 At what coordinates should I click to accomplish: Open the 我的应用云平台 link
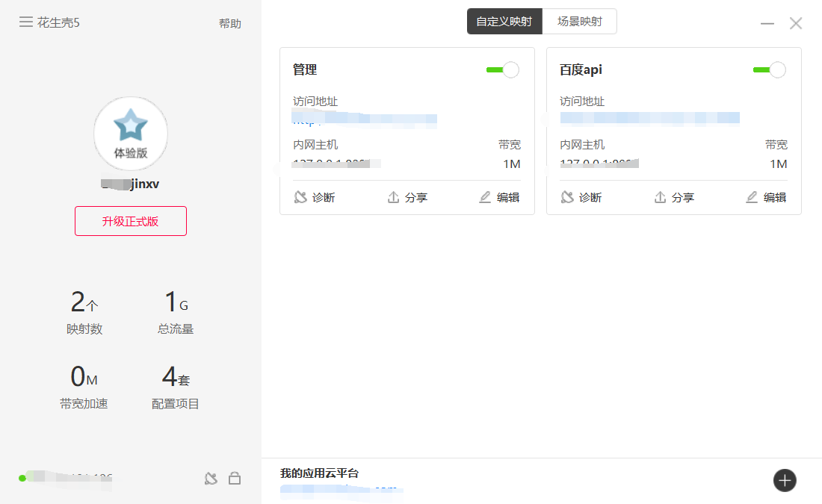click(x=342, y=491)
